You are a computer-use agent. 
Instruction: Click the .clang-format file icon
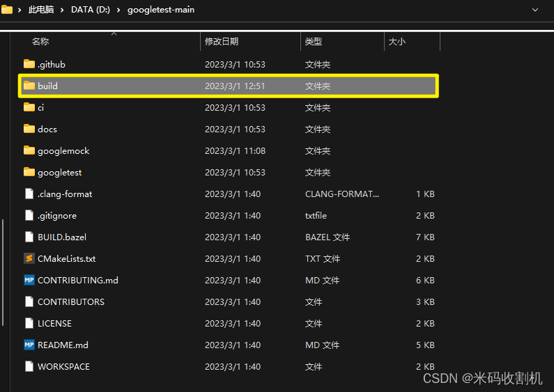tap(29, 194)
